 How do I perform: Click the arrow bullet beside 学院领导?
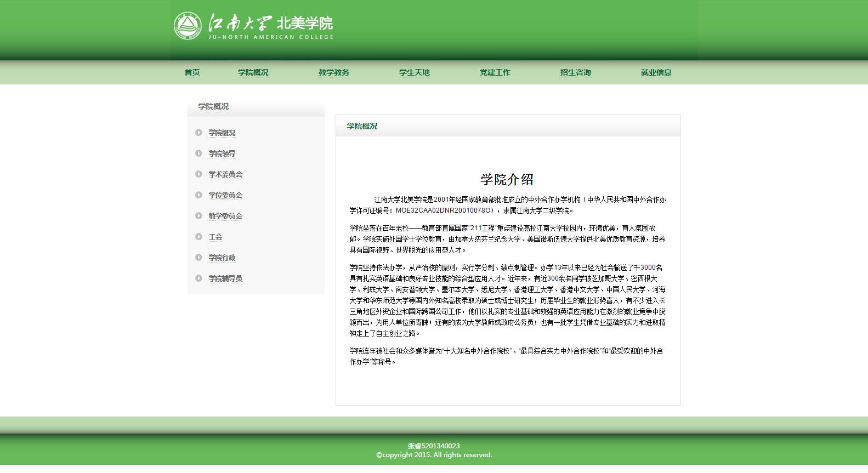click(x=198, y=153)
